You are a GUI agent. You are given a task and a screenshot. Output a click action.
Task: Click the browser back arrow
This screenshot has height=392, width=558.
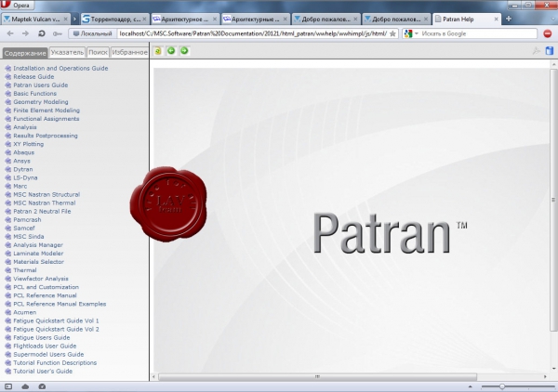10,33
